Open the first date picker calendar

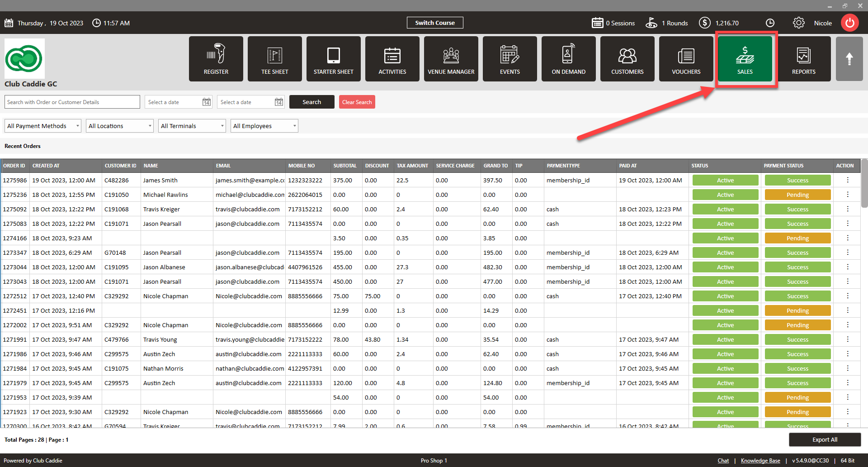[206, 102]
